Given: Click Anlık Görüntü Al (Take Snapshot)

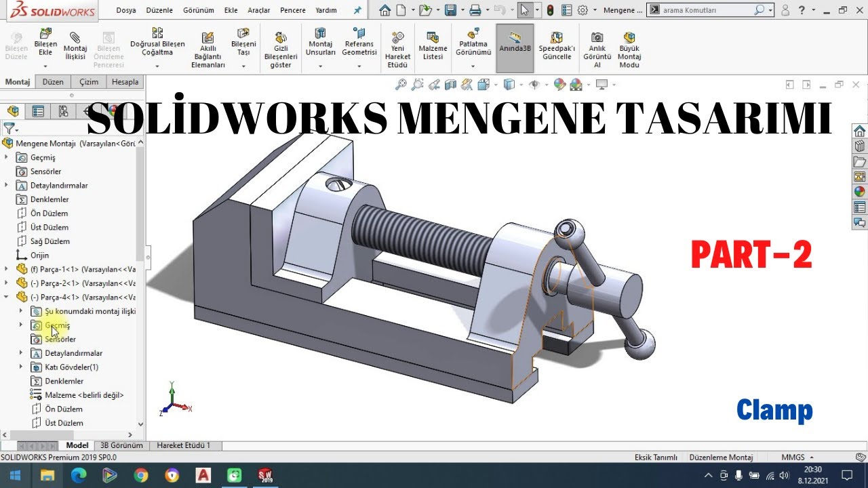Looking at the screenshot, I should [x=597, y=49].
